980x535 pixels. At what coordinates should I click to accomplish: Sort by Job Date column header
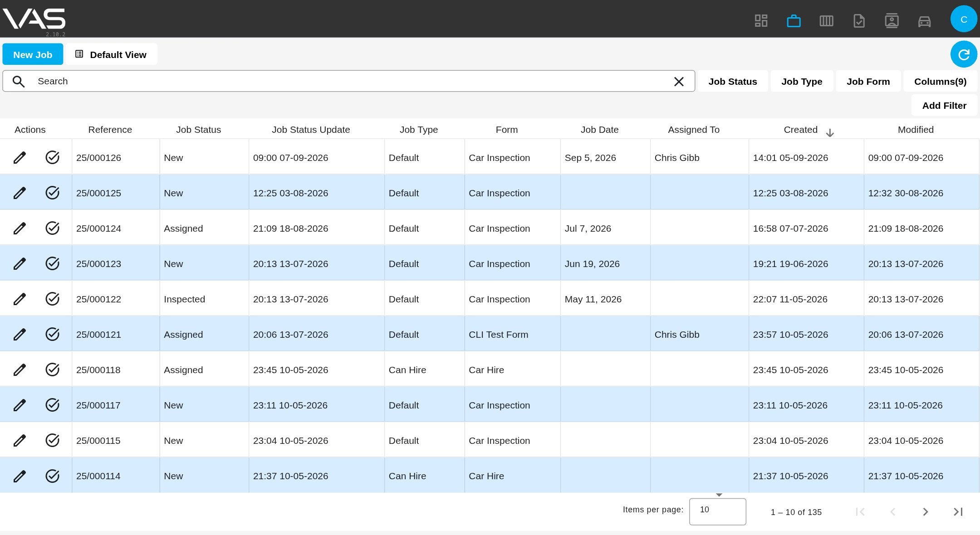(x=599, y=130)
